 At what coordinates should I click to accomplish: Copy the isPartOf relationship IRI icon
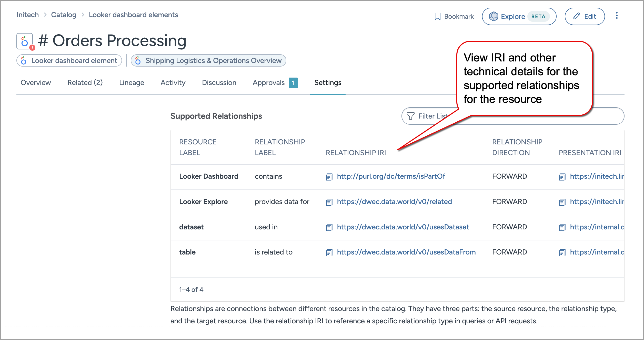click(x=329, y=177)
